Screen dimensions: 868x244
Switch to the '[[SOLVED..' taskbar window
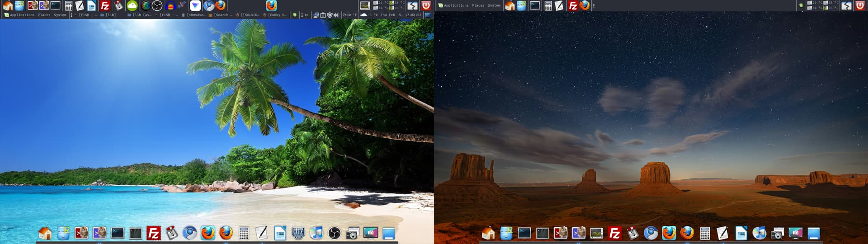point(248,15)
